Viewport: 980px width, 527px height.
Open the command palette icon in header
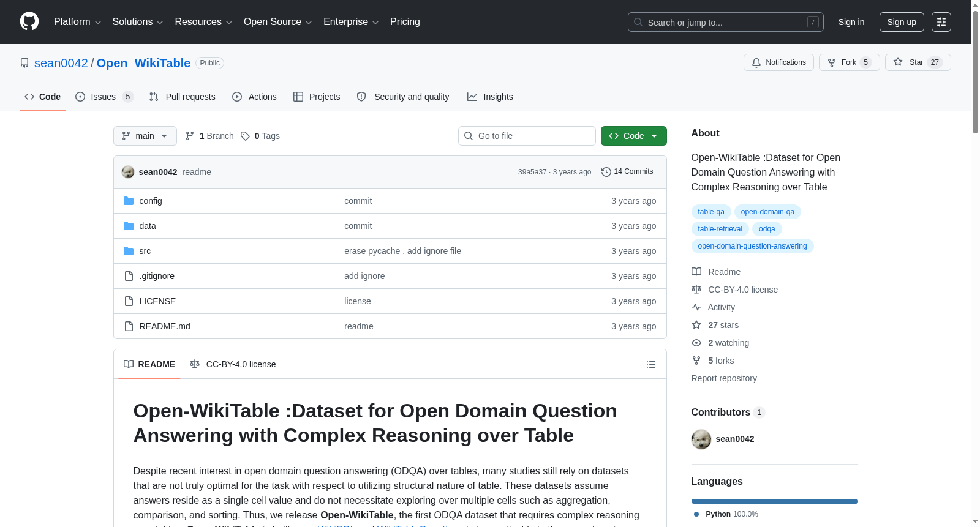point(941,22)
